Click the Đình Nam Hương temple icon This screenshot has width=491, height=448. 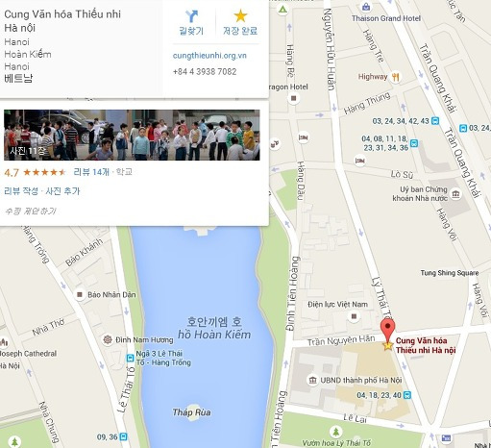click(x=108, y=339)
